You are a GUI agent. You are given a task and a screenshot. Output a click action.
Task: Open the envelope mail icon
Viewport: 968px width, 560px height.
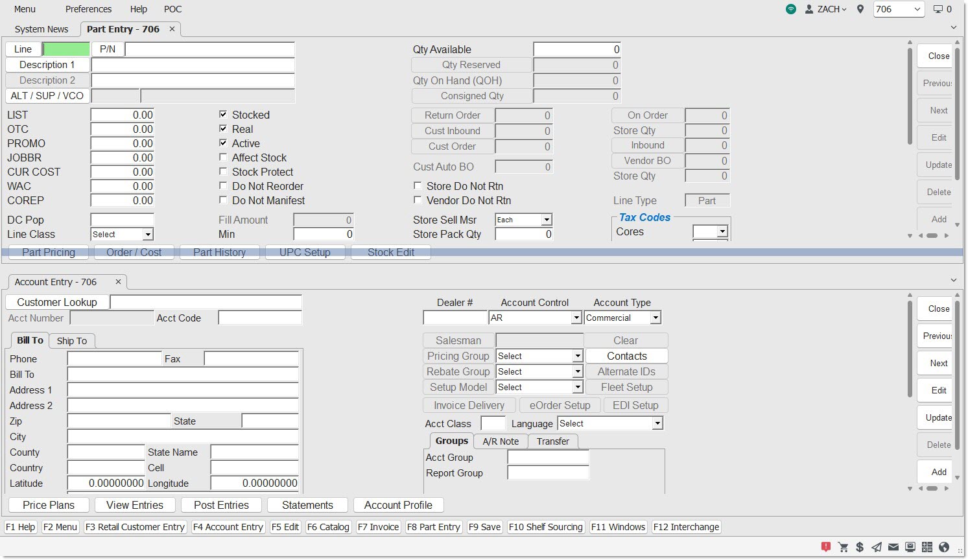point(893,547)
